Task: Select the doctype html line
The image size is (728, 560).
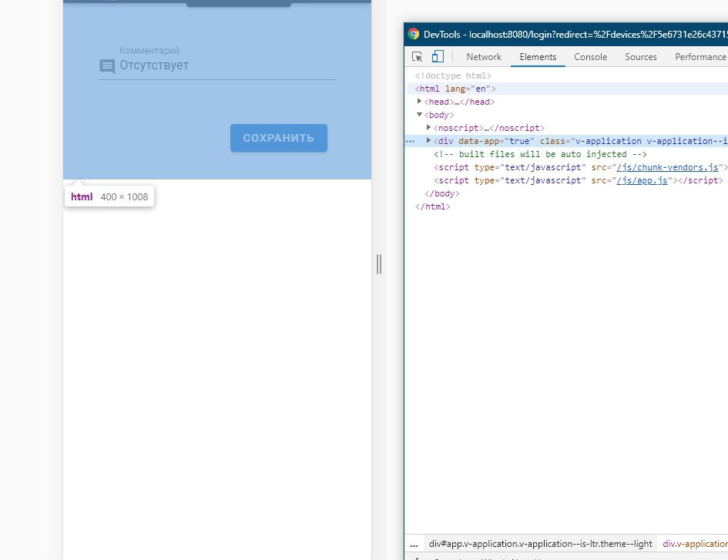Action: [x=453, y=75]
